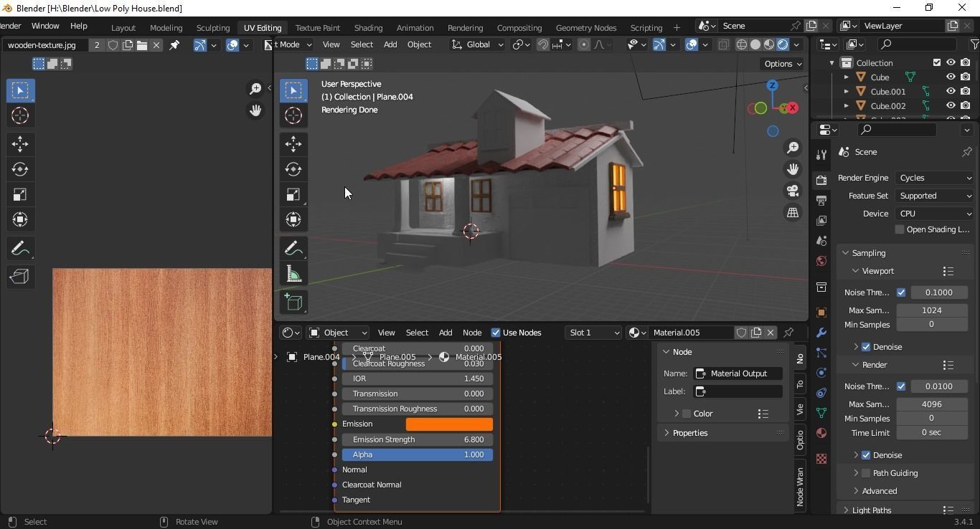
Task: Switch orthographic/perspective view grid icon
Action: 793,212
